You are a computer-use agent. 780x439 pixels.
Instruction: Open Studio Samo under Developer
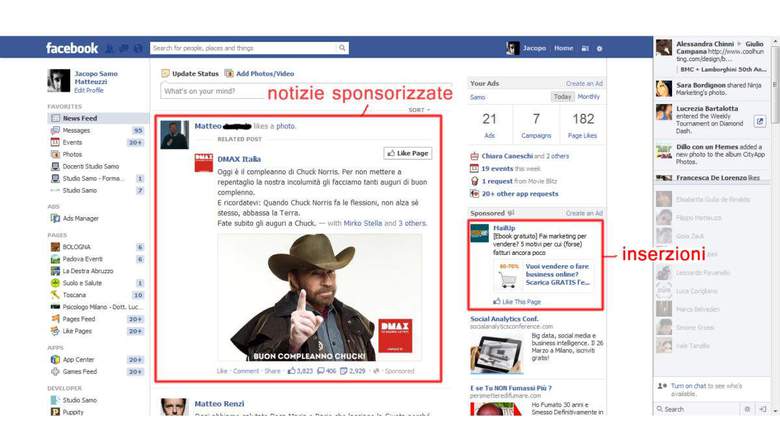(80, 400)
